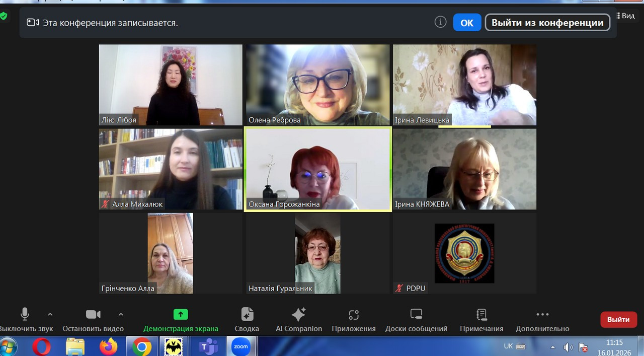Image resolution: width=644 pixels, height=356 pixels.
Task: Open the Дополнительно more options menu
Action: tap(542, 315)
